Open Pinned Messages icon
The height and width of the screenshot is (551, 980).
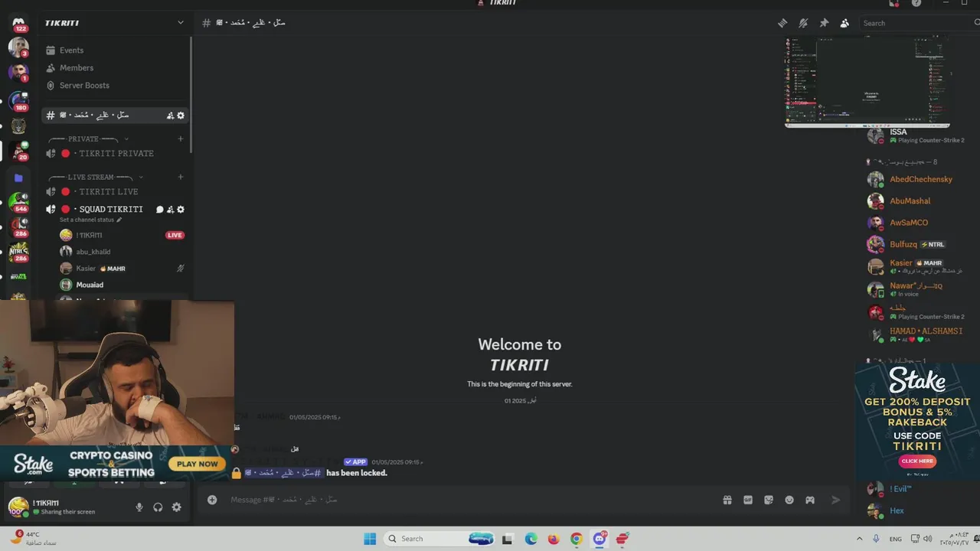824,23
